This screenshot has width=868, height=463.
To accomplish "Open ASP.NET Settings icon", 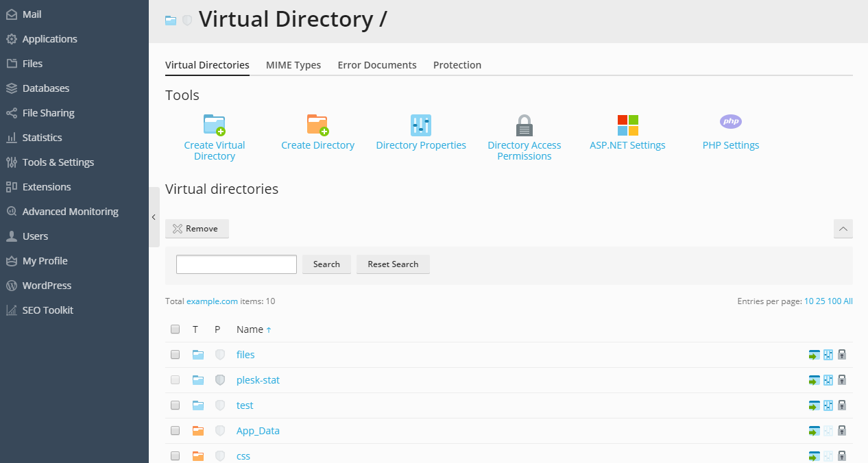I will point(627,125).
